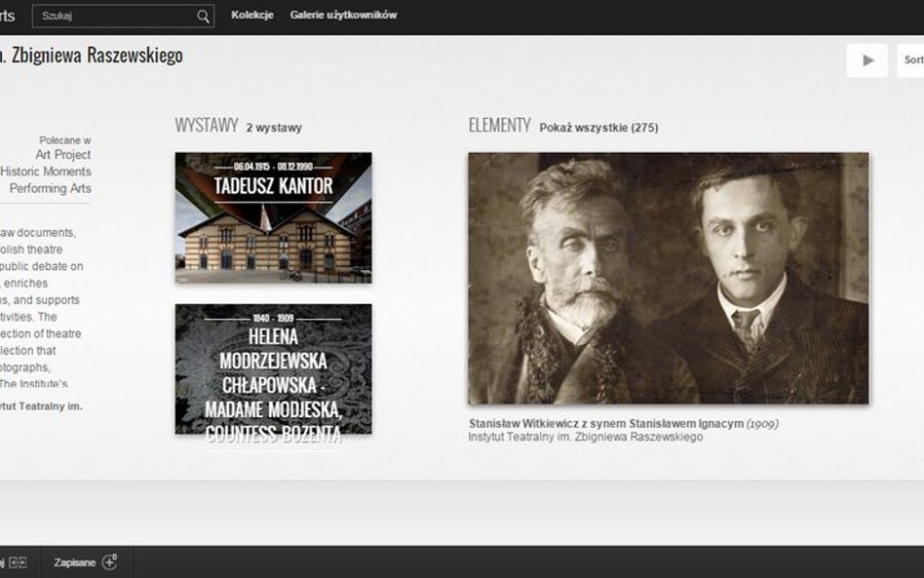Click the Art Project sidebar link
Image resolution: width=924 pixels, height=578 pixels.
point(65,154)
